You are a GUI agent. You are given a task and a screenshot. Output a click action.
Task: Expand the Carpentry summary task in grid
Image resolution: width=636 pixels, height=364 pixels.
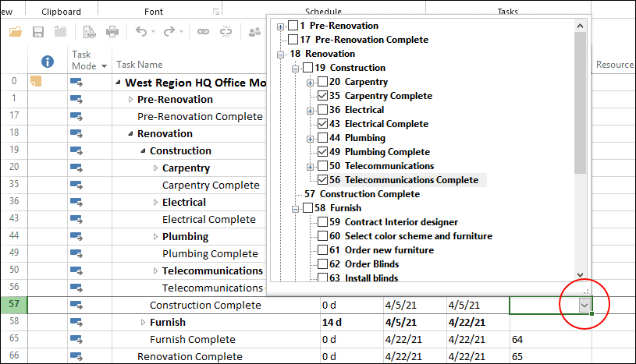[x=155, y=168]
